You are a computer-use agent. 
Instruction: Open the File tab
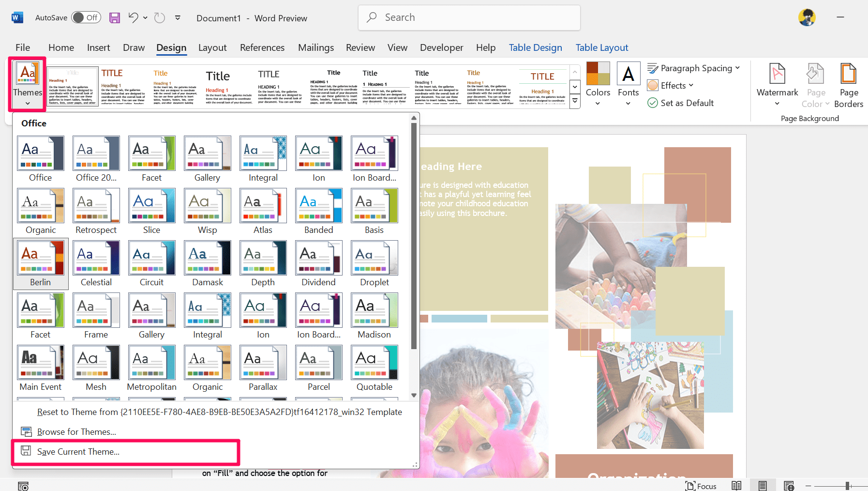point(23,47)
